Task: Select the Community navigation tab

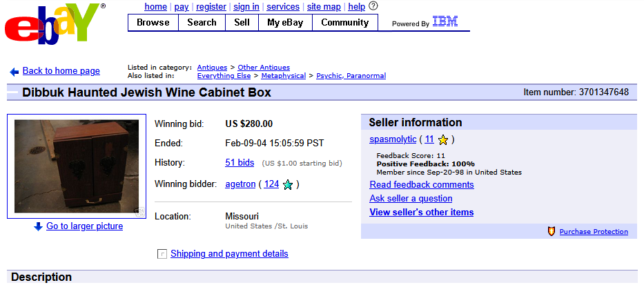Action: (345, 23)
